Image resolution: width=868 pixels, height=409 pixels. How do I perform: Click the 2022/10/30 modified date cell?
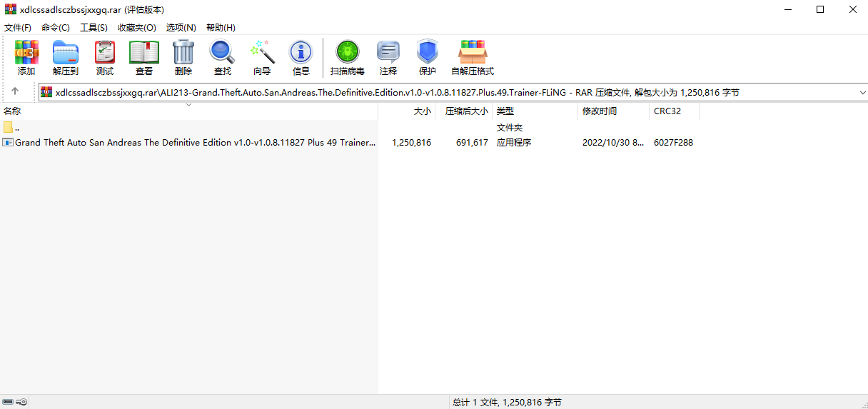point(613,142)
